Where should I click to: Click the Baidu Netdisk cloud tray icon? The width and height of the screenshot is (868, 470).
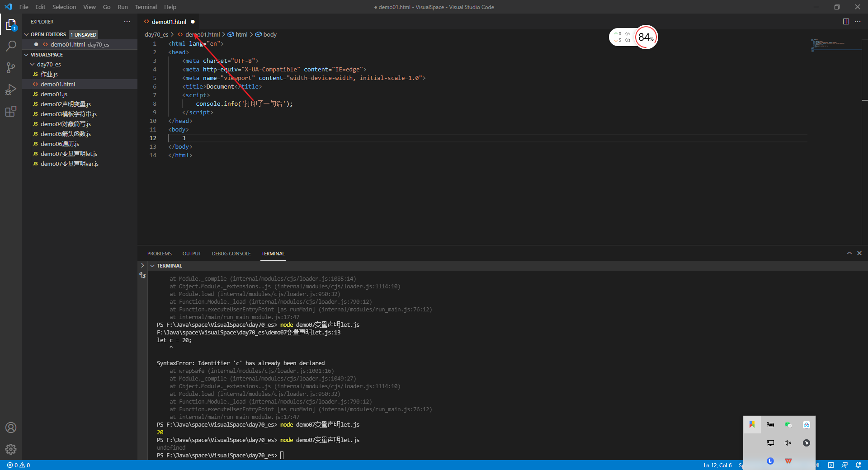point(806,425)
